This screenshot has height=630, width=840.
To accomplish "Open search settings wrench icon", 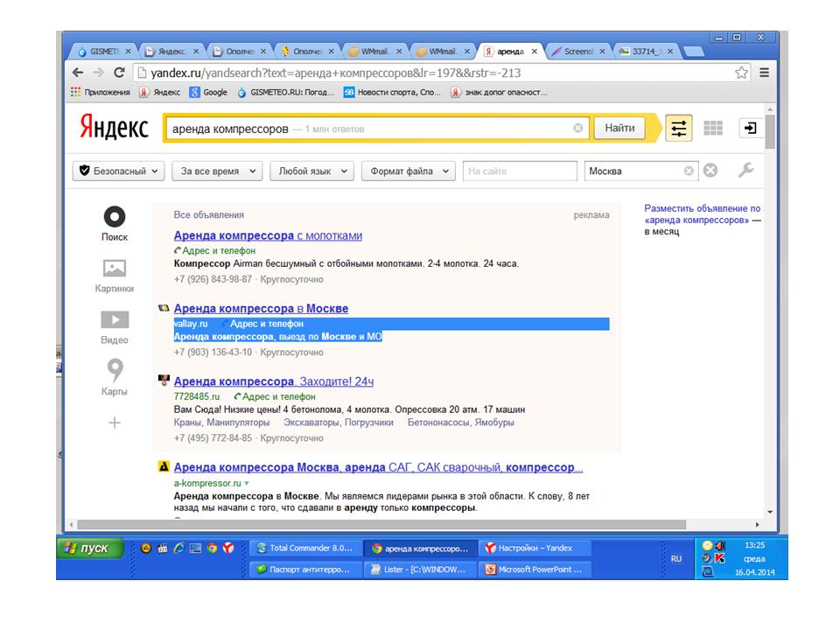I will click(745, 171).
